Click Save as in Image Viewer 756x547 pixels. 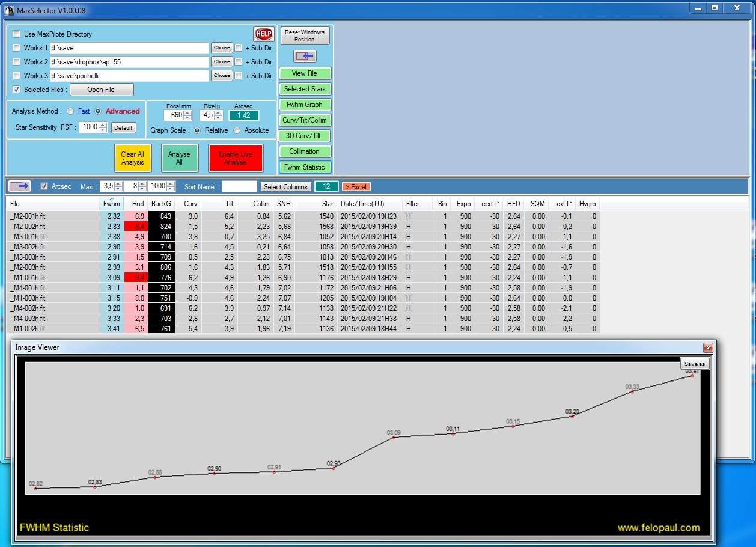tap(695, 364)
